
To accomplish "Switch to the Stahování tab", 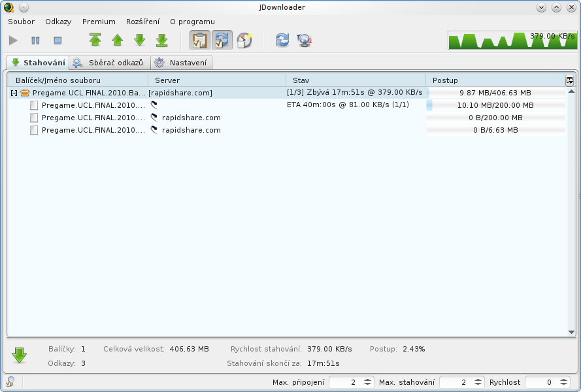I will click(38, 63).
